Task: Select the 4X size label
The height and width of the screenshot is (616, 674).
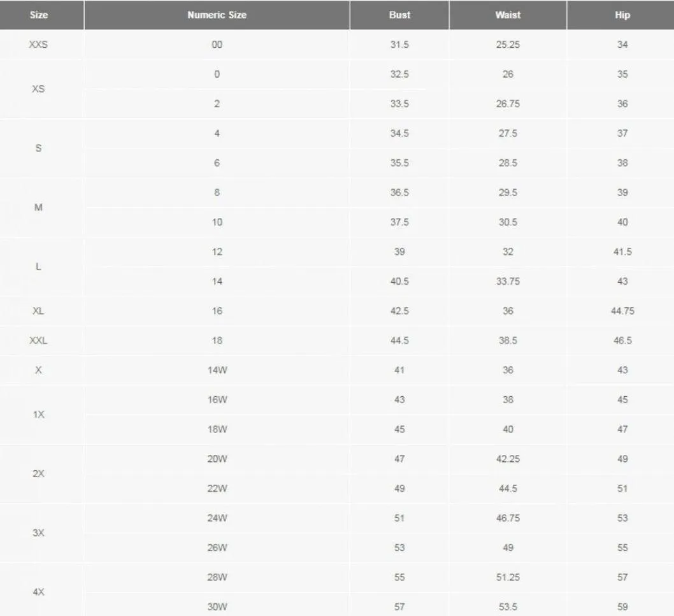Action: click(x=38, y=592)
